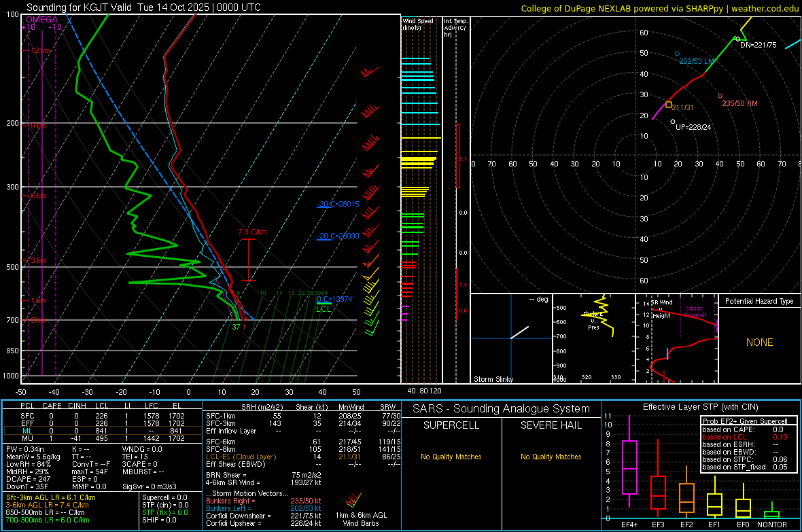Screen dimensions: 802x532
Task: Click the STP (cin) = 0.0 value
Action: 165,505
